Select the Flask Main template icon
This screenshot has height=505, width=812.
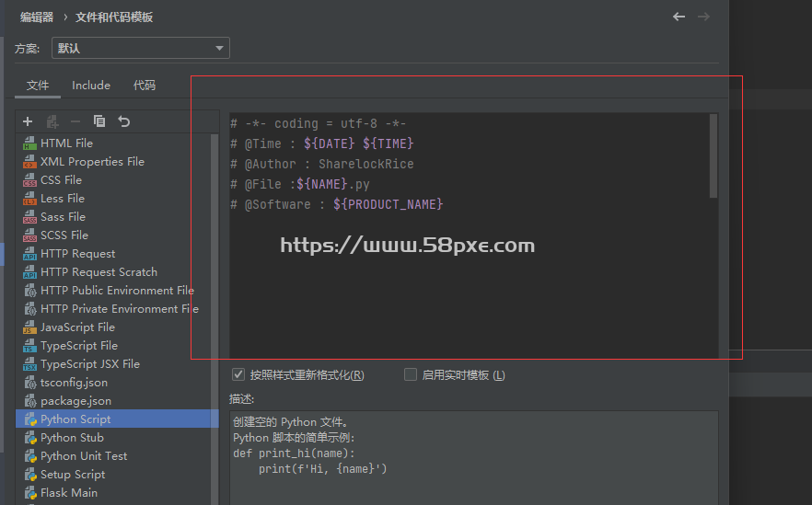point(30,493)
